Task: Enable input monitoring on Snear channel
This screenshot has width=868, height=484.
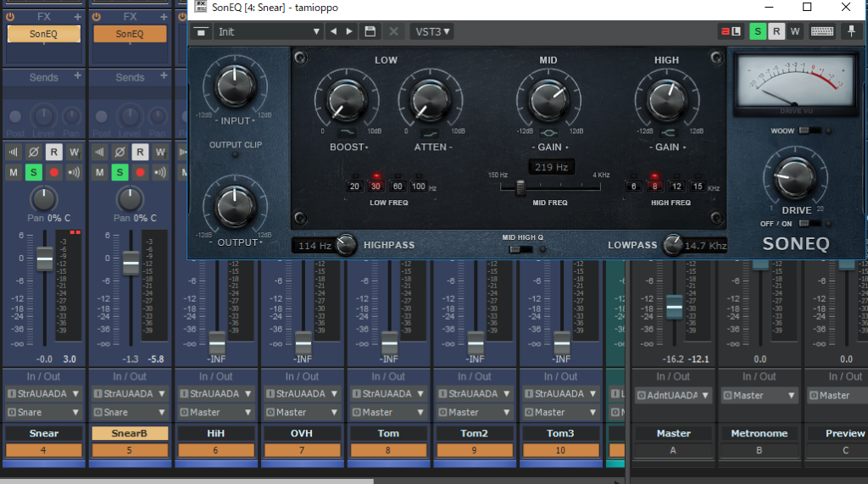Action: (x=75, y=173)
